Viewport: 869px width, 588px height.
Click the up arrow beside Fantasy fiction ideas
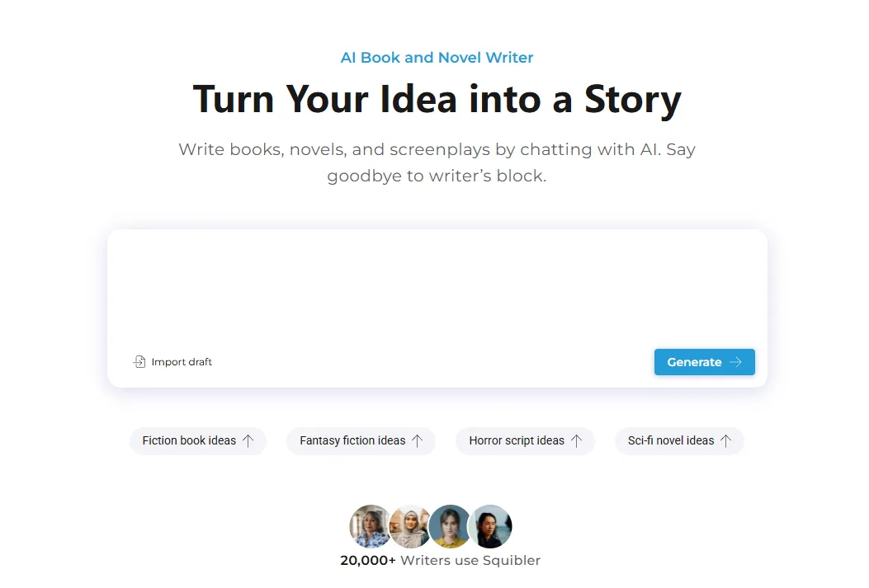pos(418,440)
